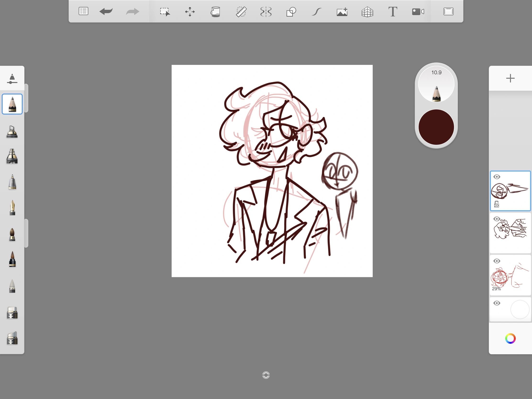Toggle transparency lock on top layer
The image size is (532, 399).
click(x=496, y=204)
